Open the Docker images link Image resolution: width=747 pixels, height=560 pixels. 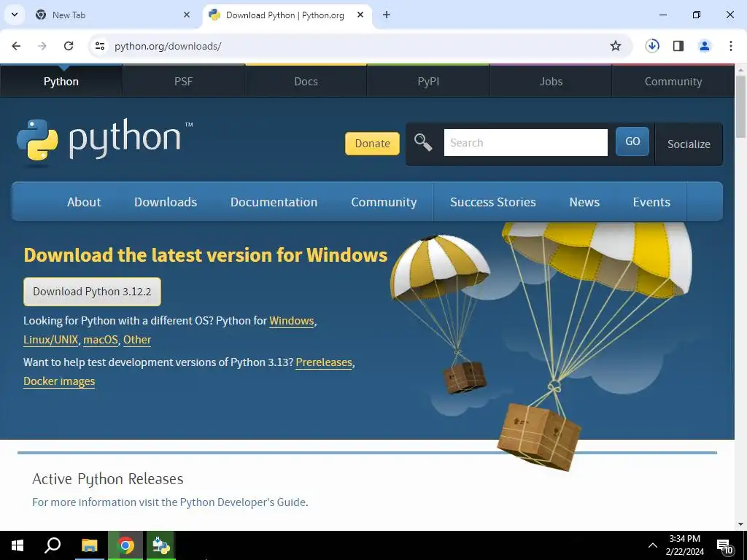coord(59,381)
